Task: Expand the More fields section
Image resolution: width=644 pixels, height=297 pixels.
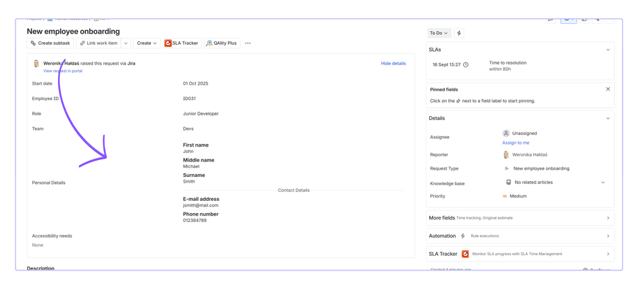Action: (608, 218)
